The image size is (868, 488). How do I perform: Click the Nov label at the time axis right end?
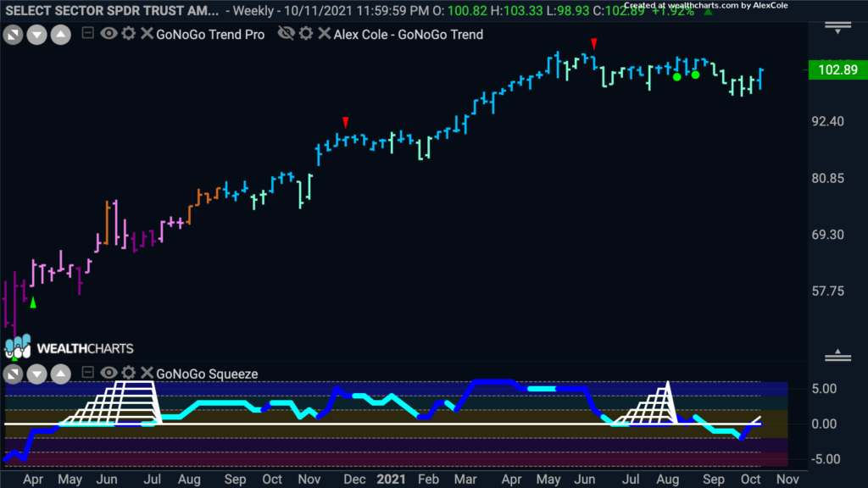point(787,480)
